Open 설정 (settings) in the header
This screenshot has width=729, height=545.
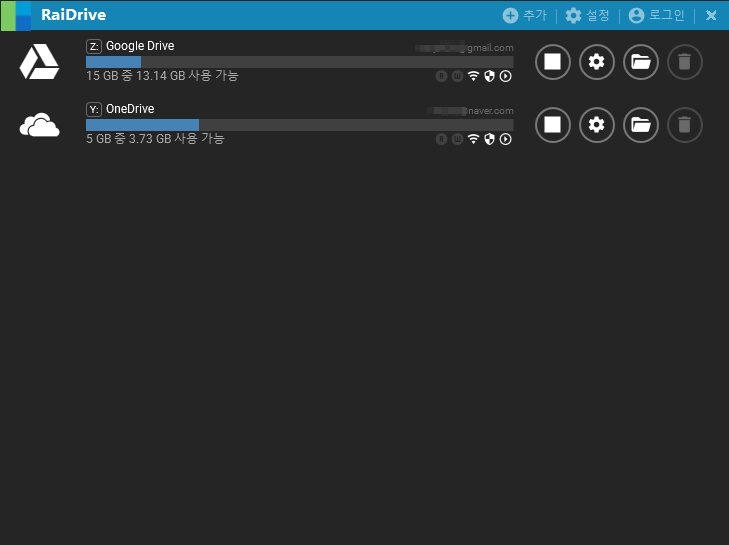pos(587,15)
